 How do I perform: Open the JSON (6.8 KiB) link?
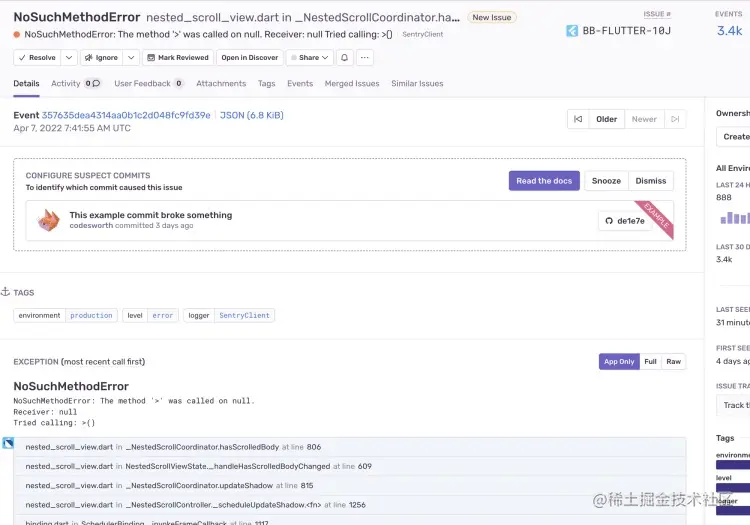(x=252, y=115)
